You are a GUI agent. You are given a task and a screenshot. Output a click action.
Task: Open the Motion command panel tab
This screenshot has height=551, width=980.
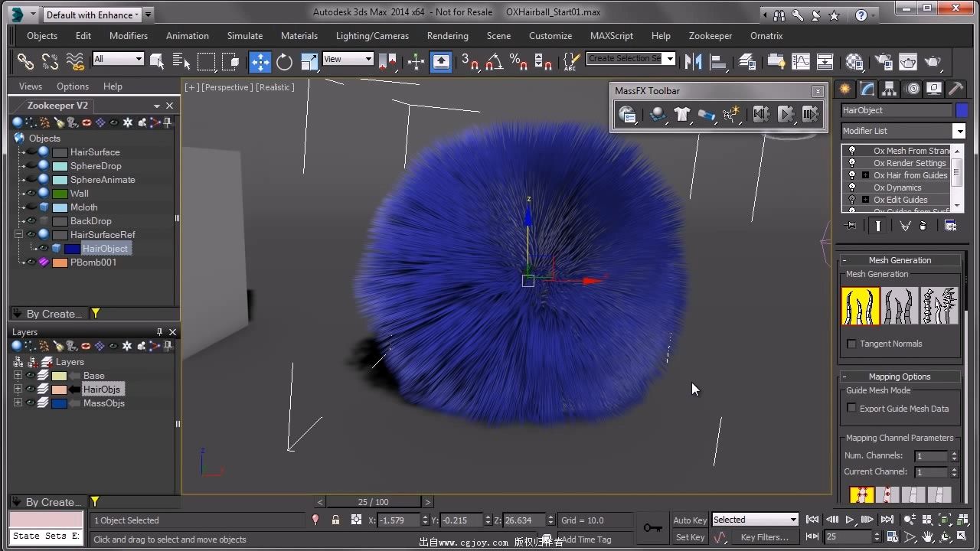pos(912,89)
